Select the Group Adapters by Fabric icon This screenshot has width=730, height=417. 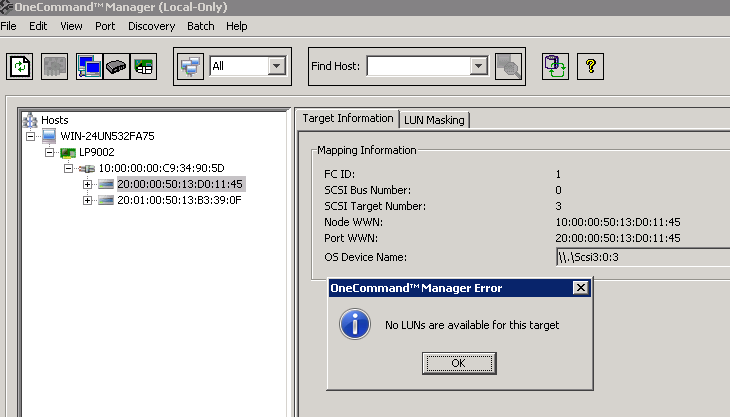tap(116, 67)
